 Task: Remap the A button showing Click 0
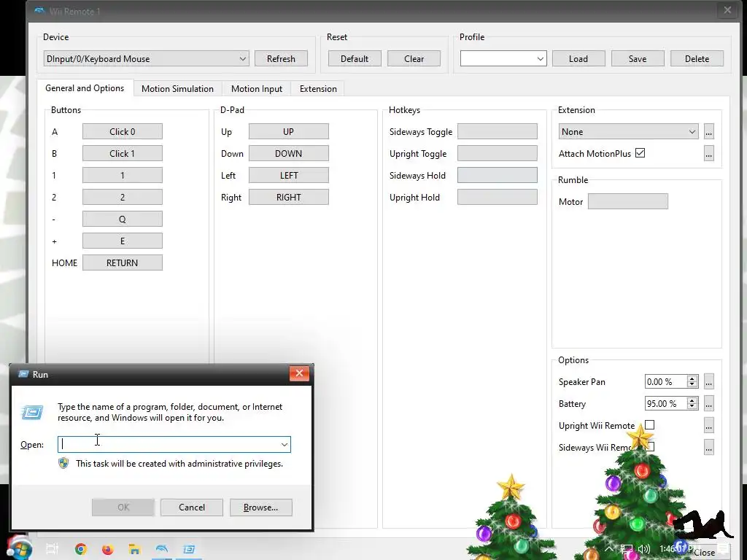click(x=123, y=131)
